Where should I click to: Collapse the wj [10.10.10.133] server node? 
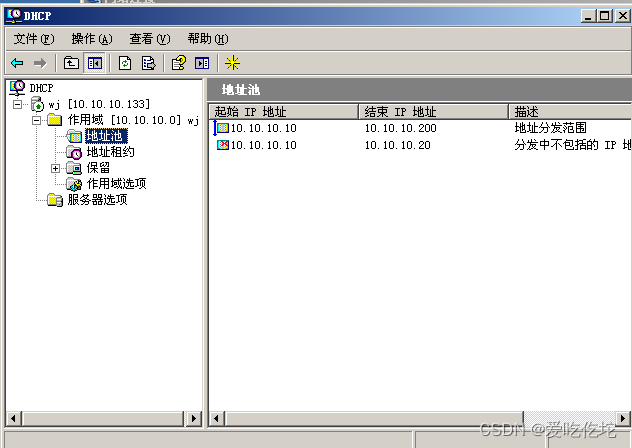(x=17, y=104)
